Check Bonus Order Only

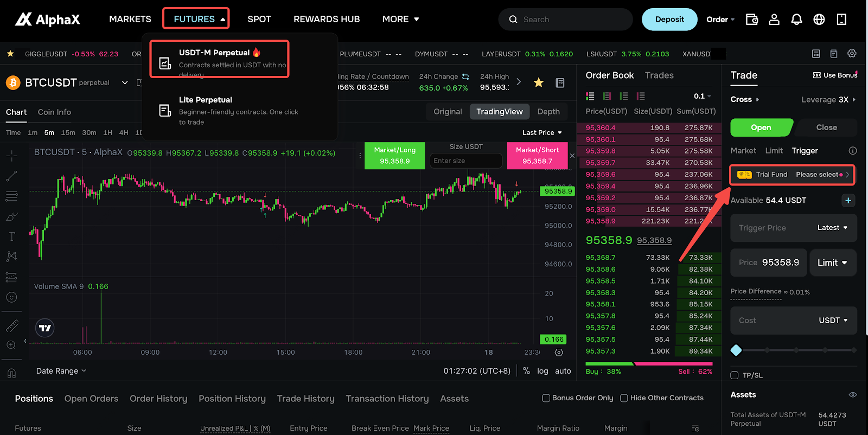pyautogui.click(x=546, y=398)
